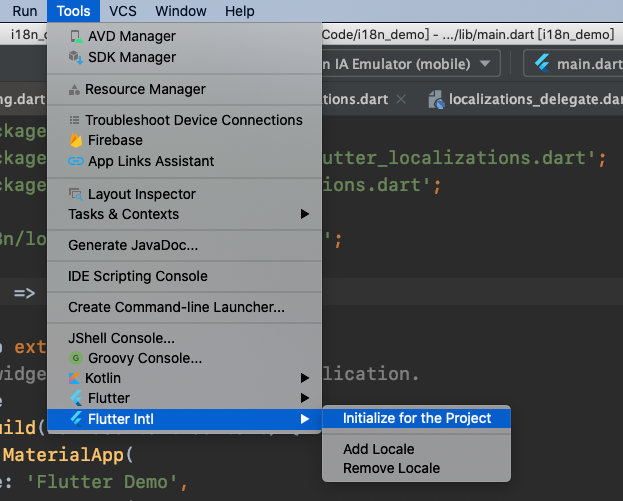Click the Groovy Console icon

point(76,358)
